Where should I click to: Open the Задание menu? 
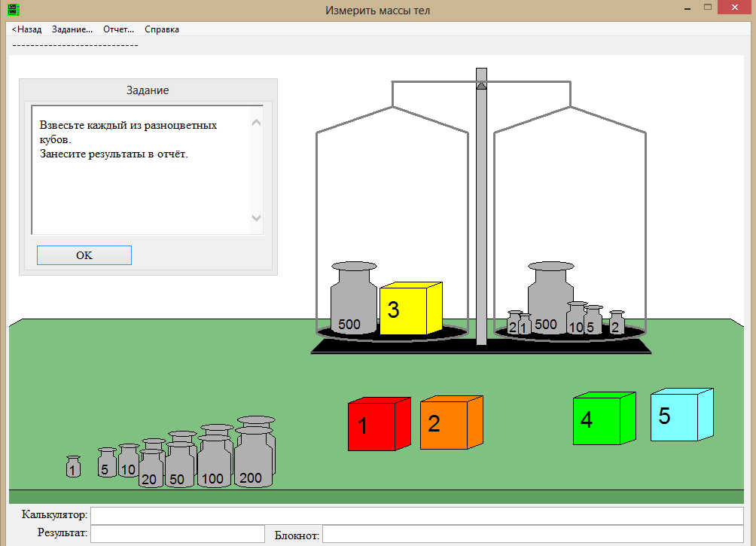pos(72,29)
